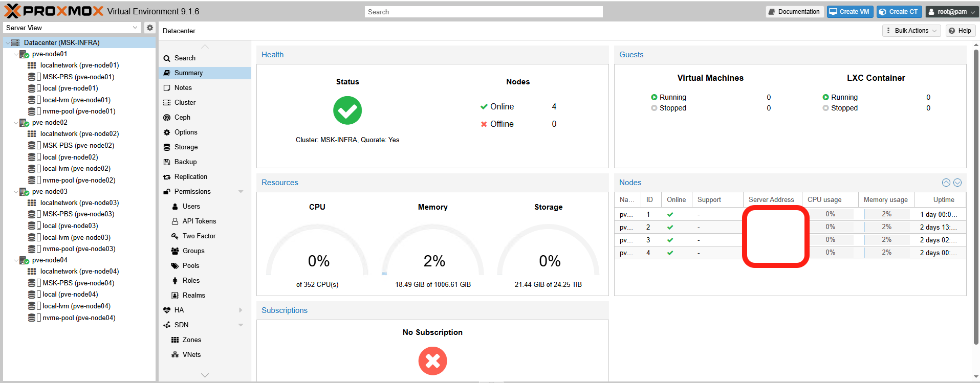Select localnetwork (pve-node01) in the tree
This screenshot has height=383, width=980.
click(79, 65)
